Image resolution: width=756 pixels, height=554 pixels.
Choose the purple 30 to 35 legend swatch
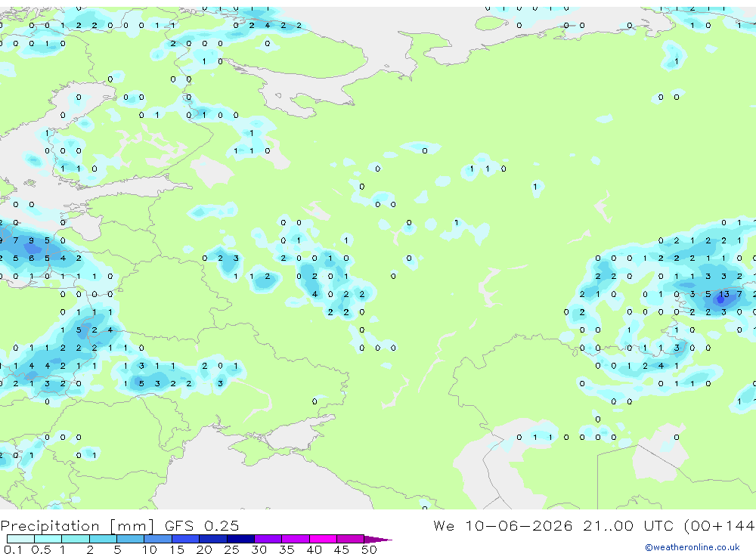(x=268, y=539)
